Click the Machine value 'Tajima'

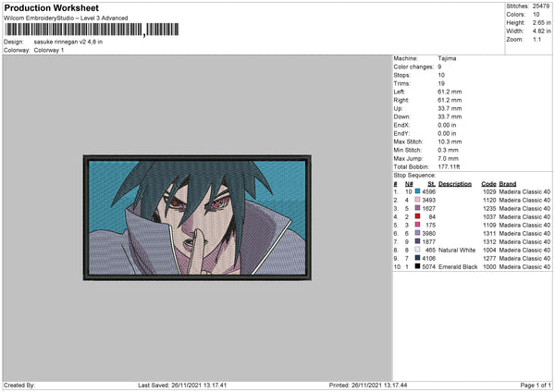tap(447, 58)
